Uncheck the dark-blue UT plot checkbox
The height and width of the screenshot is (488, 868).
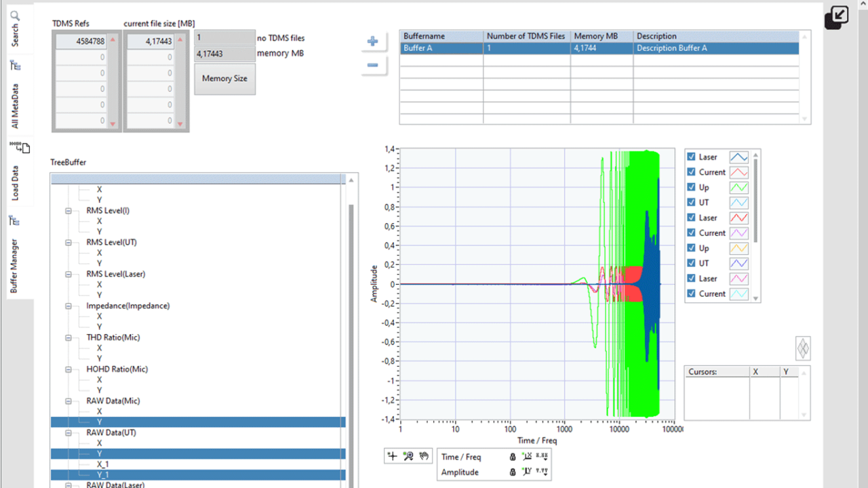tap(692, 263)
